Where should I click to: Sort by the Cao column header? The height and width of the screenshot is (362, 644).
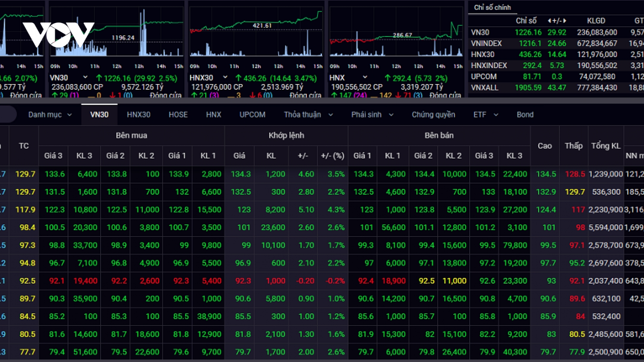tap(545, 146)
